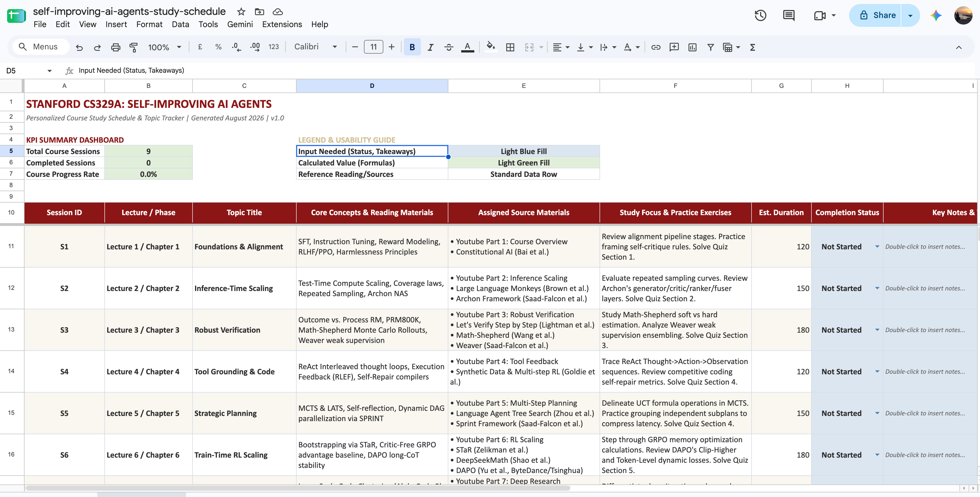Decrease decimal places icon

236,47
